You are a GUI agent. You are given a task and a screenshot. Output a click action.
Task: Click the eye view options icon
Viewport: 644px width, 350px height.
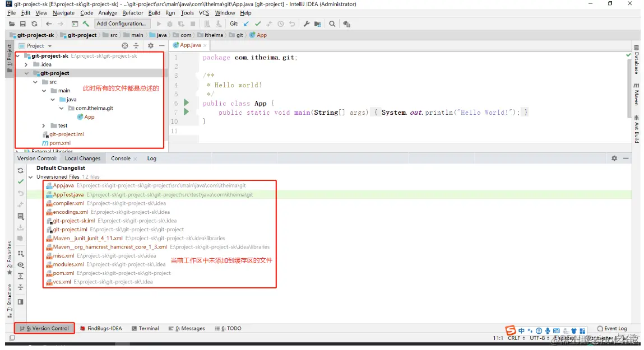point(21,265)
